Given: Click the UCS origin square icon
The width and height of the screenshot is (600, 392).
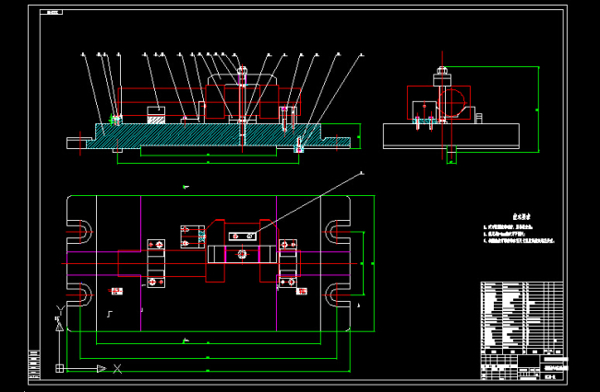Looking at the screenshot, I should [60, 368].
